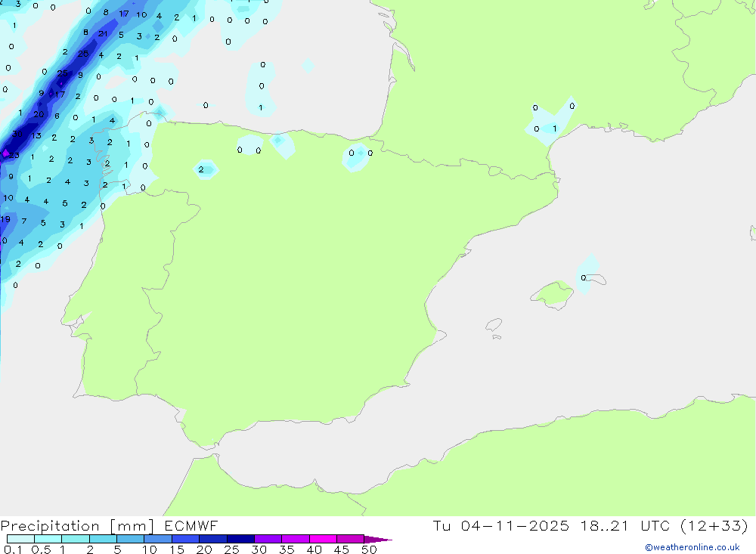Select the 20–25 mm dark blue swatch

(x=212, y=539)
